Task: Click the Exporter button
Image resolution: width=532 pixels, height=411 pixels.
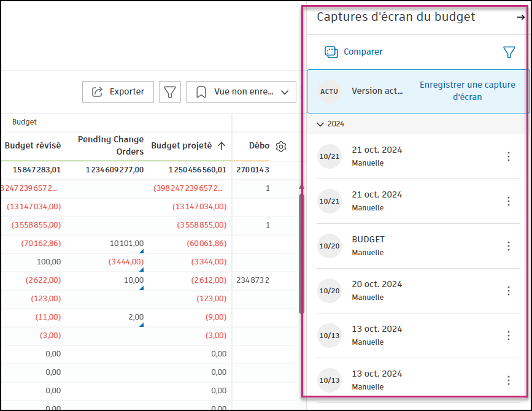Action: 118,92
